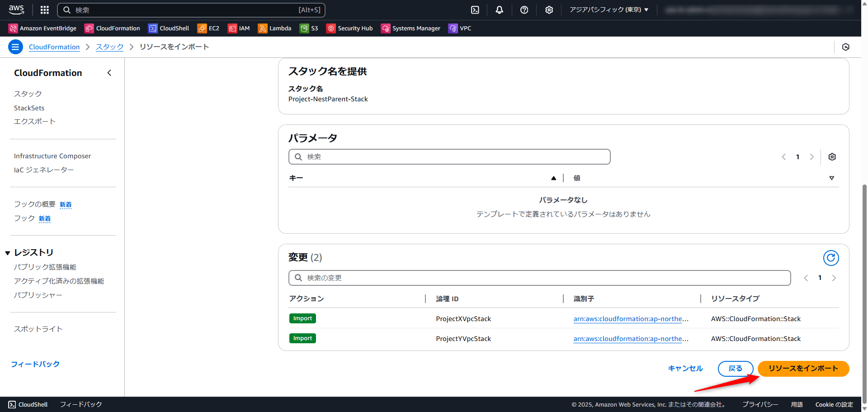Focus the parameters search field
Viewport: 868px width, 412px height.
[x=449, y=156]
